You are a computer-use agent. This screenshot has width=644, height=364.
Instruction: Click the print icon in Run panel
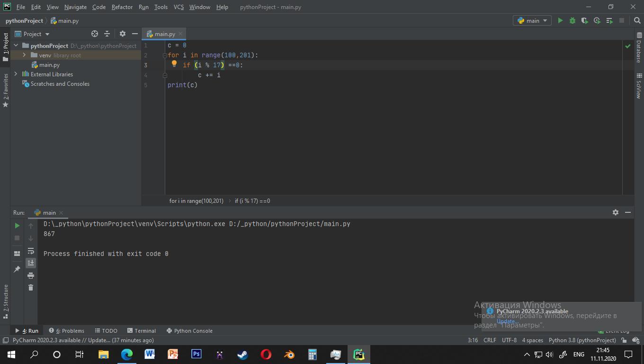(x=31, y=275)
